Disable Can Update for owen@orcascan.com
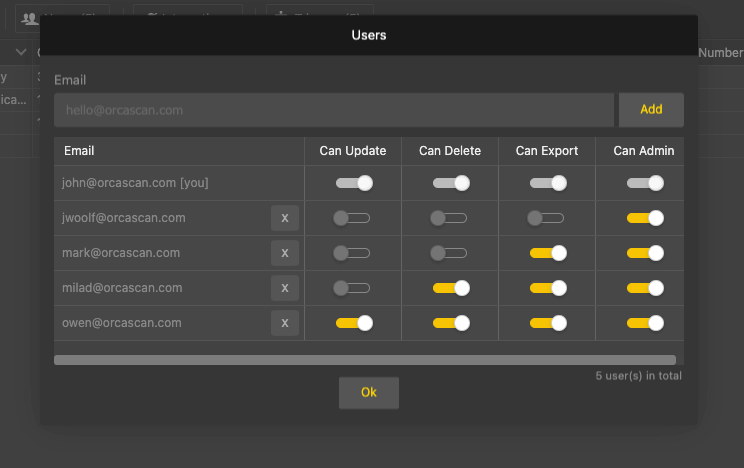Viewport: 744px width, 468px height. click(x=353, y=323)
